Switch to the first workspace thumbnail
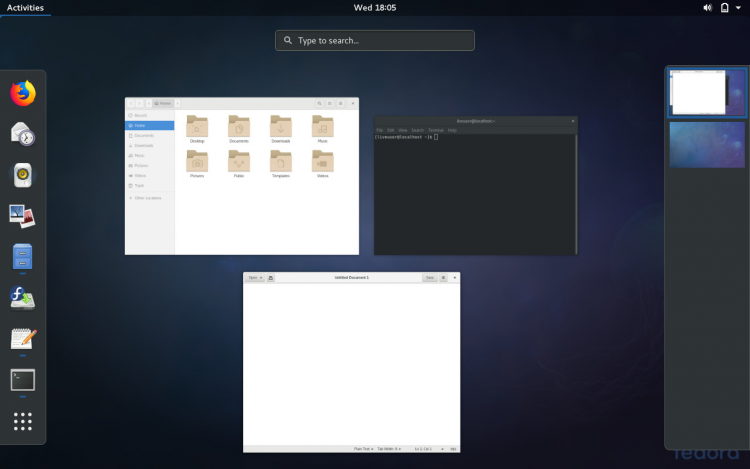Image resolution: width=750 pixels, height=469 pixels. 706,93
